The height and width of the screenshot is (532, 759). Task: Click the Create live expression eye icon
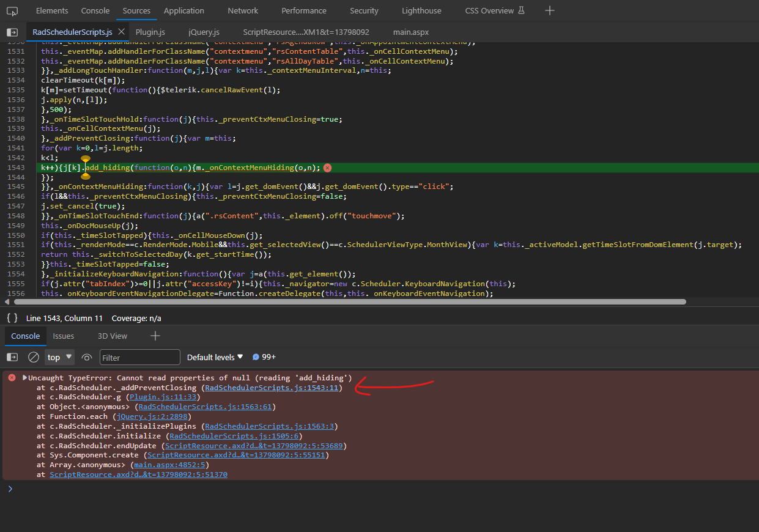tap(87, 357)
